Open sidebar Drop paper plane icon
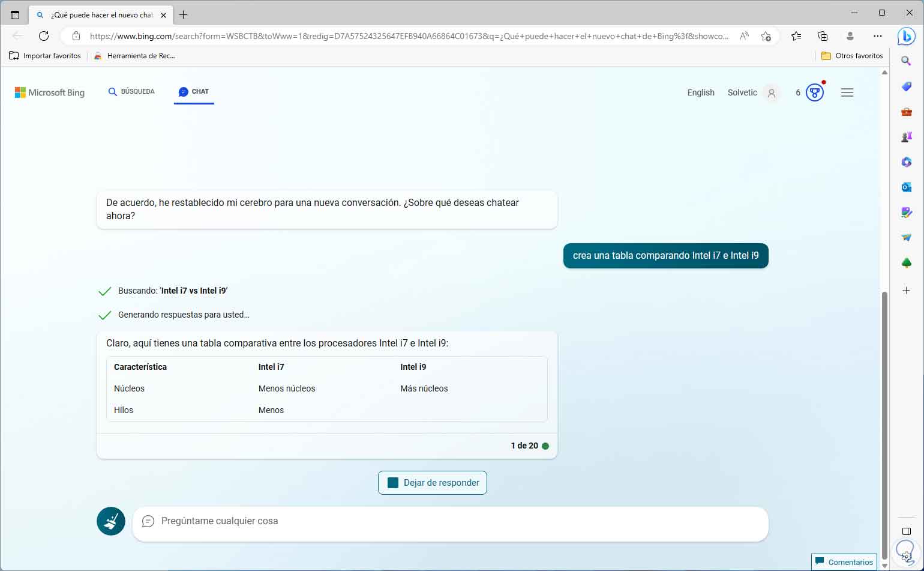 (x=907, y=238)
